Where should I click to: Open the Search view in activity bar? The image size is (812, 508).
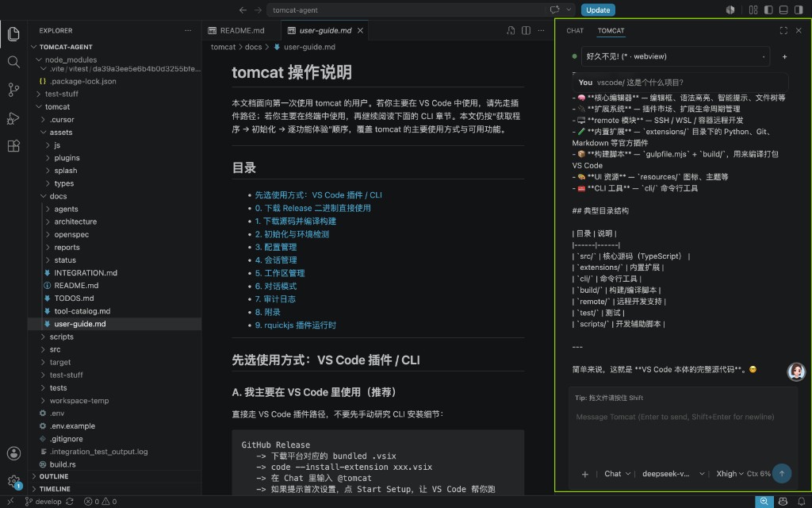pos(13,62)
